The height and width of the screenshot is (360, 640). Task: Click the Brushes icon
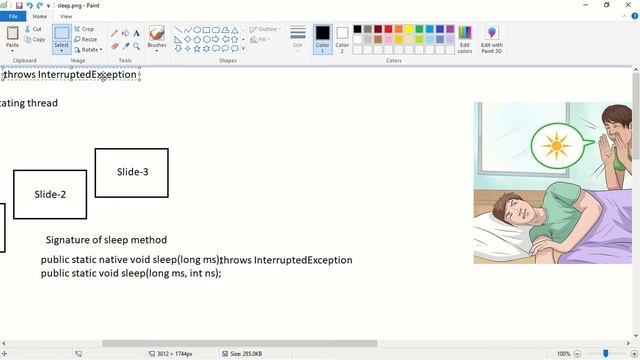(x=157, y=33)
